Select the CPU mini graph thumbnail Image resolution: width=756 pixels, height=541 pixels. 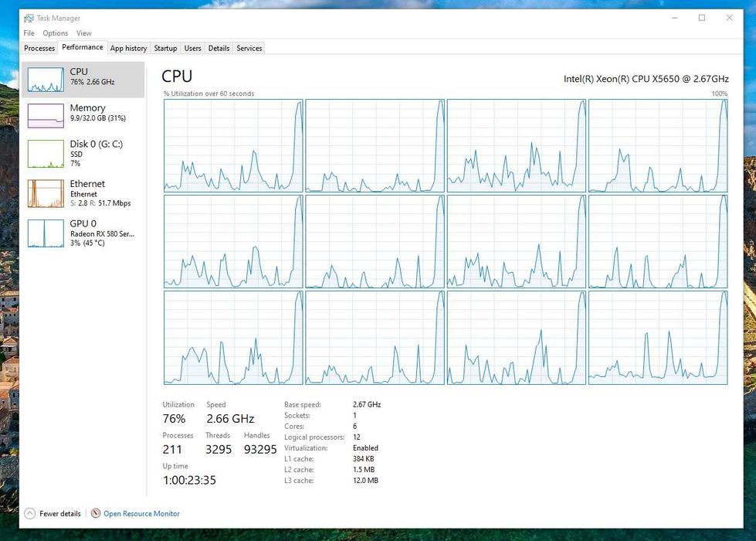point(46,80)
